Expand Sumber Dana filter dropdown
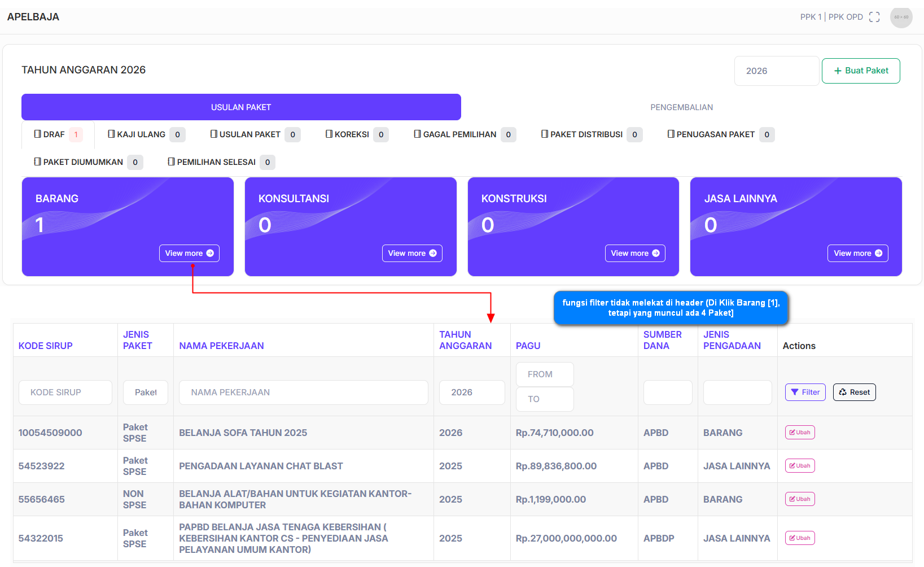This screenshot has height=567, width=924. pos(668,392)
